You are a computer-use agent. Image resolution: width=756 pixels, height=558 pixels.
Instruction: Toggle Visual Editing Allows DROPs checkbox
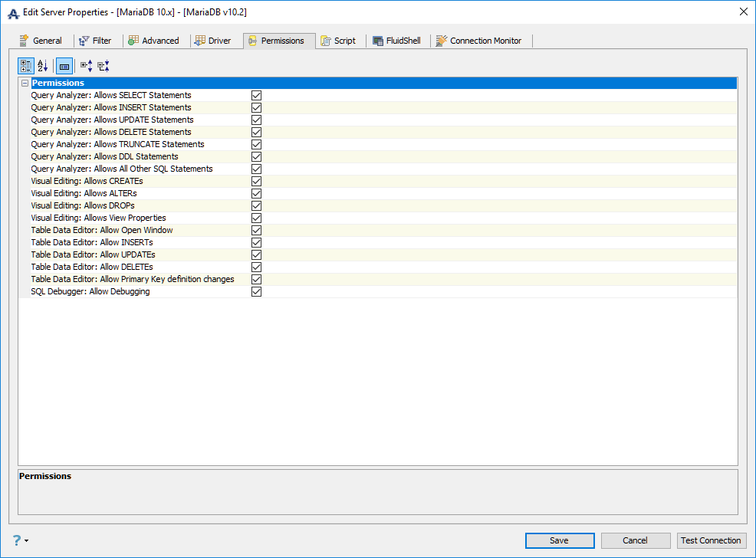257,205
